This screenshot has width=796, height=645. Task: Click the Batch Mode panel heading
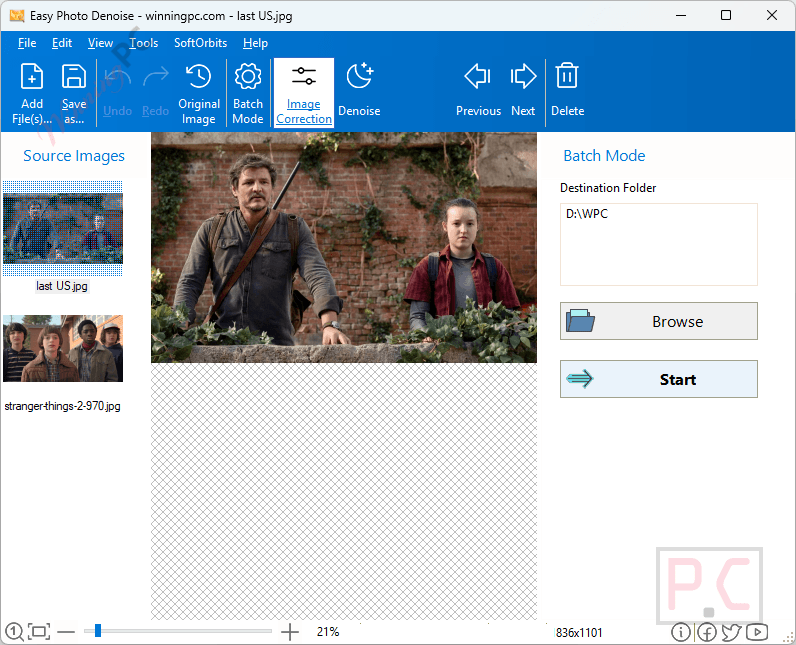pyautogui.click(x=604, y=156)
